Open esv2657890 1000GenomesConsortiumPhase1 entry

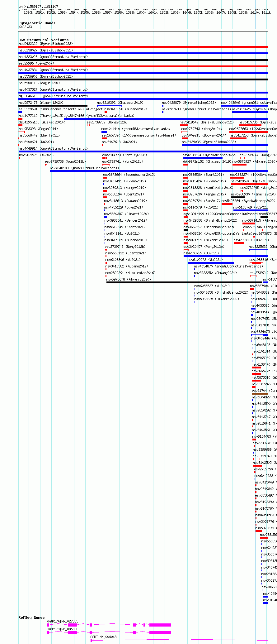point(139,135)
